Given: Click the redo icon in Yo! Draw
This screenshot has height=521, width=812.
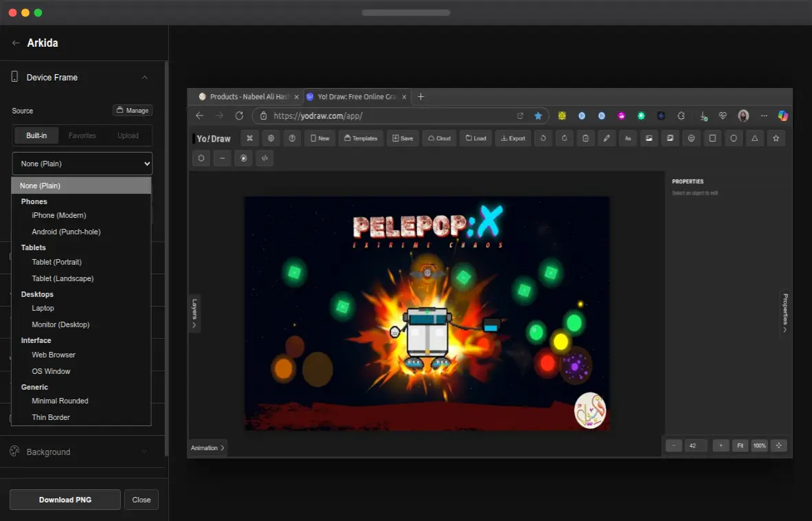Looking at the screenshot, I should point(565,138).
